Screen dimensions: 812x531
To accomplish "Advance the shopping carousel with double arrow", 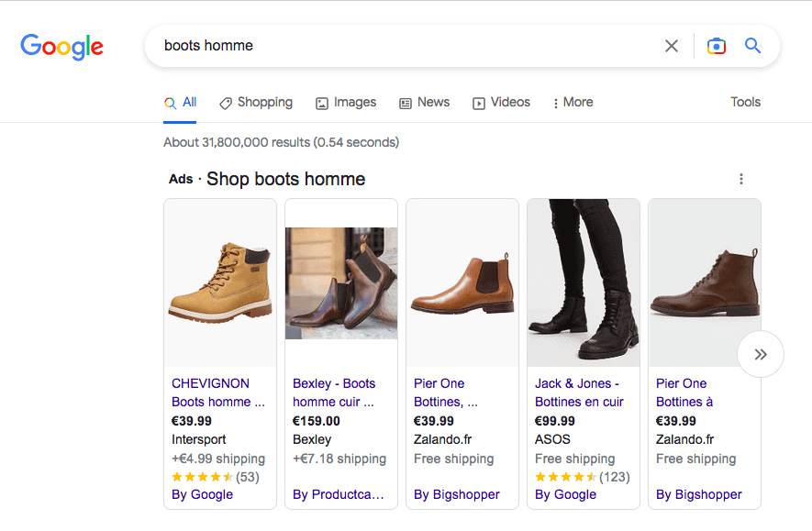I will click(761, 355).
